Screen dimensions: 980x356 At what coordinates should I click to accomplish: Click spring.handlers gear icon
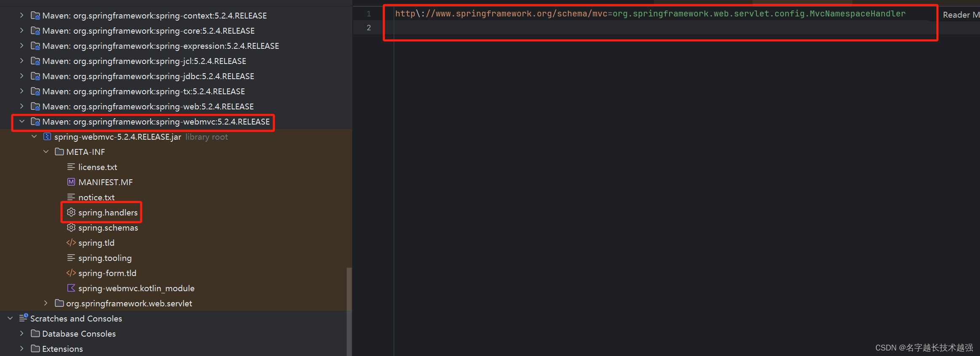click(71, 212)
